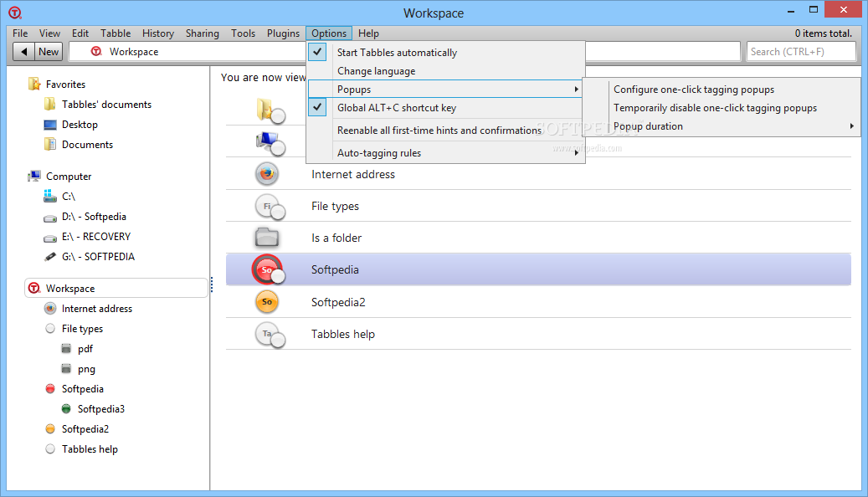This screenshot has height=497, width=868.
Task: Select the Is a folder row text
Action: click(336, 238)
